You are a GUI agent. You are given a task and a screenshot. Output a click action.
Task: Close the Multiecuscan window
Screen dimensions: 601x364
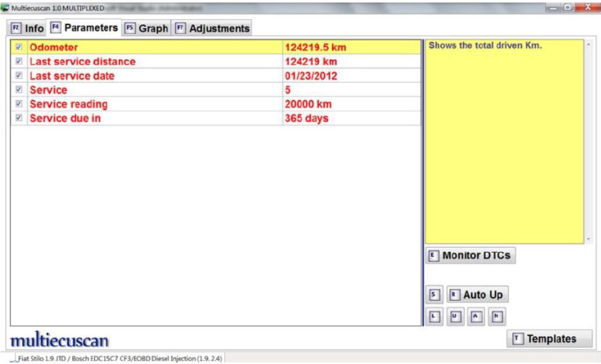pos(588,8)
